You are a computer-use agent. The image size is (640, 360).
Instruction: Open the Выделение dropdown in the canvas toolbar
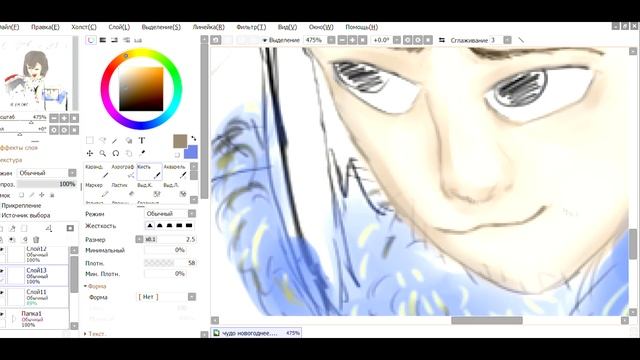click(281, 40)
